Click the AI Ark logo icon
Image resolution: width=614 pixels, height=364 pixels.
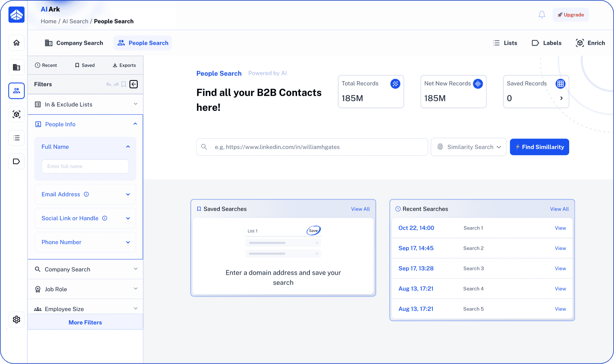point(17,15)
